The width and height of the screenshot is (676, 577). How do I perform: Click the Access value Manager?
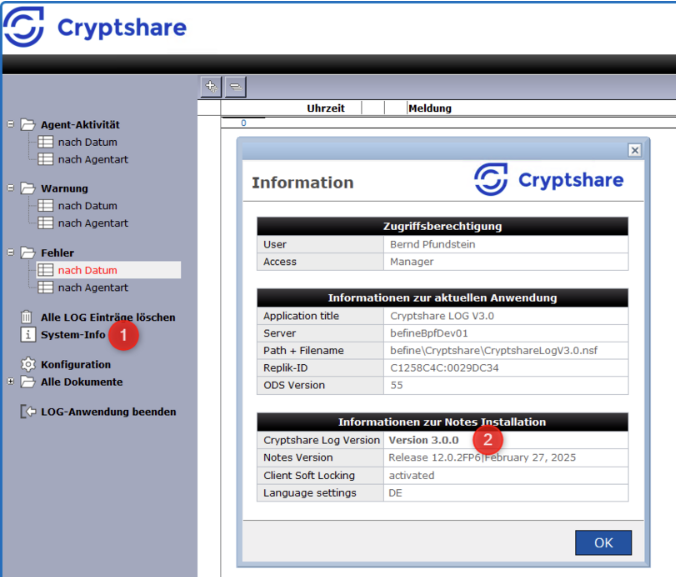[412, 261]
